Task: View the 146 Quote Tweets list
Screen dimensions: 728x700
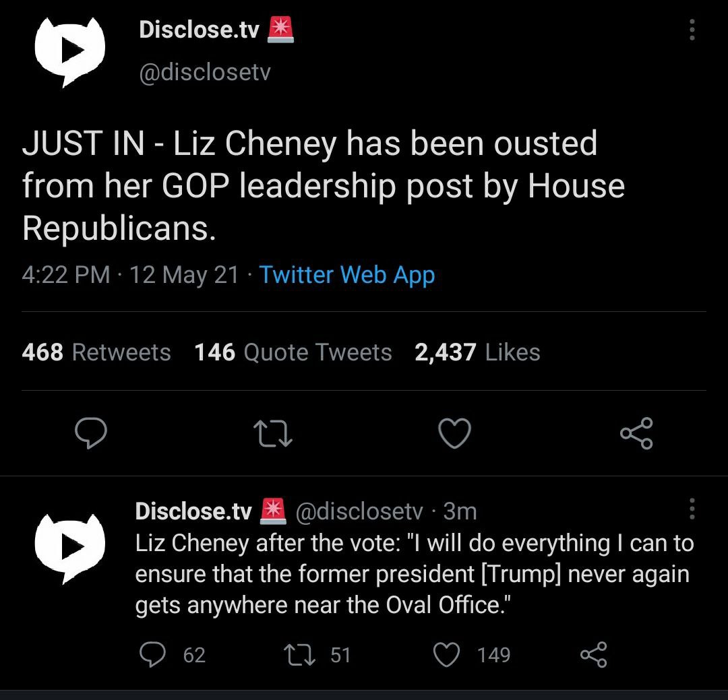Action: click(x=293, y=352)
